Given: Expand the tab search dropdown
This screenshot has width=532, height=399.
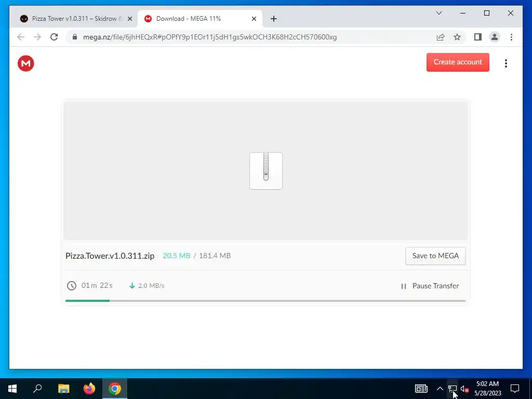Looking at the screenshot, I should click(438, 13).
